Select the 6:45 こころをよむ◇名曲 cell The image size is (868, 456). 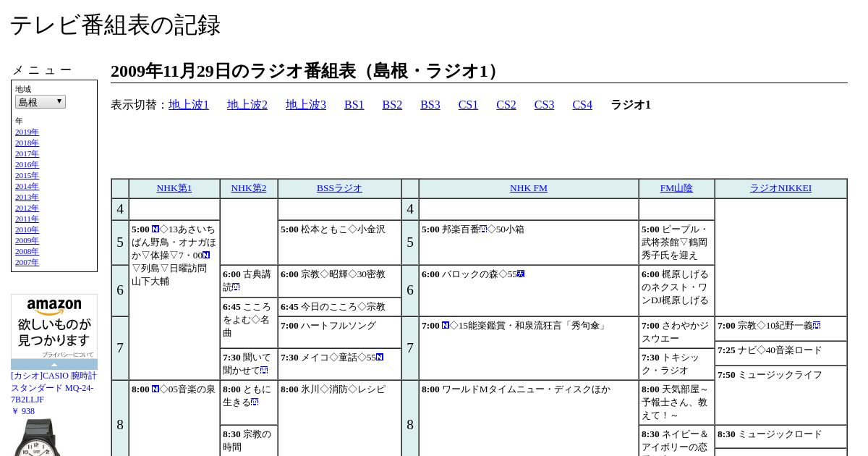click(249, 323)
